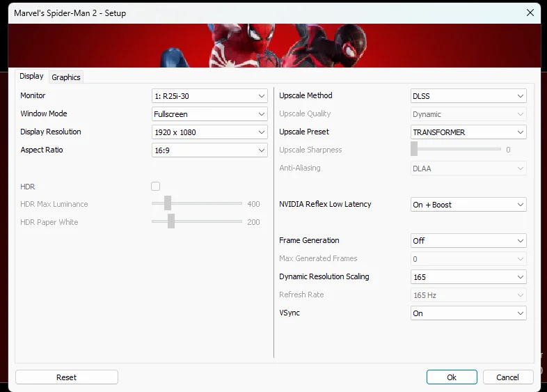Image resolution: width=547 pixels, height=392 pixels.
Task: Open the Aspect Ratio dropdown
Action: [x=209, y=150]
